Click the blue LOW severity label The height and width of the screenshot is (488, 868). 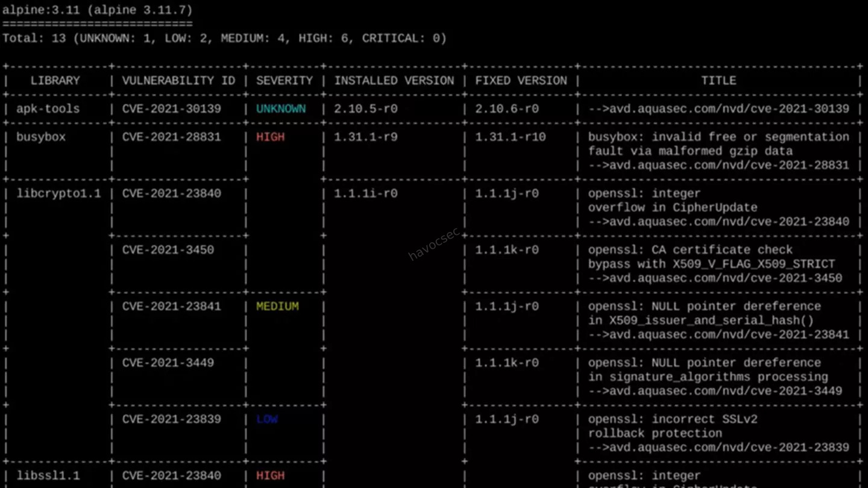tap(267, 419)
